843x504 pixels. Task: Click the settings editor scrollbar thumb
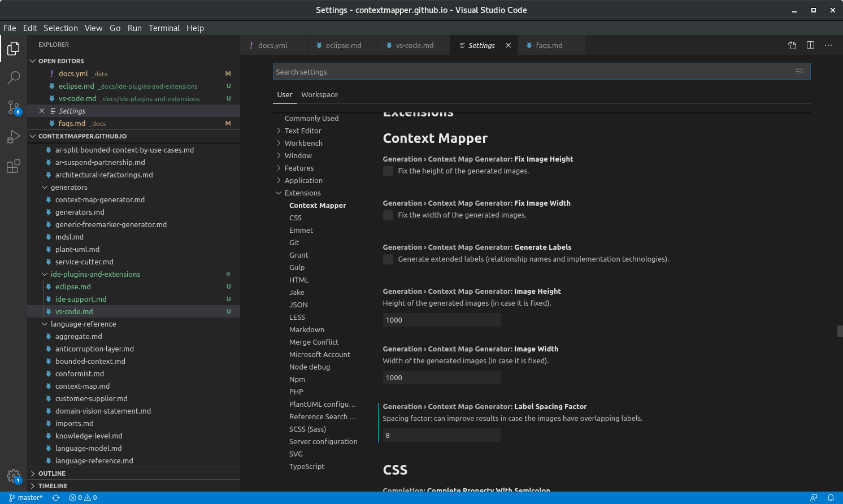coord(840,331)
